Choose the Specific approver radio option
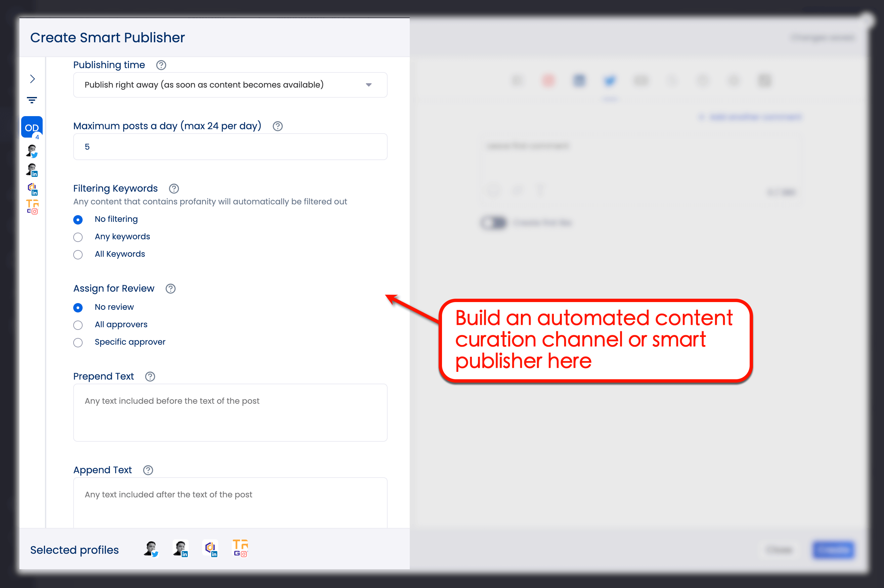Viewport: 884px width, 588px height. tap(78, 342)
